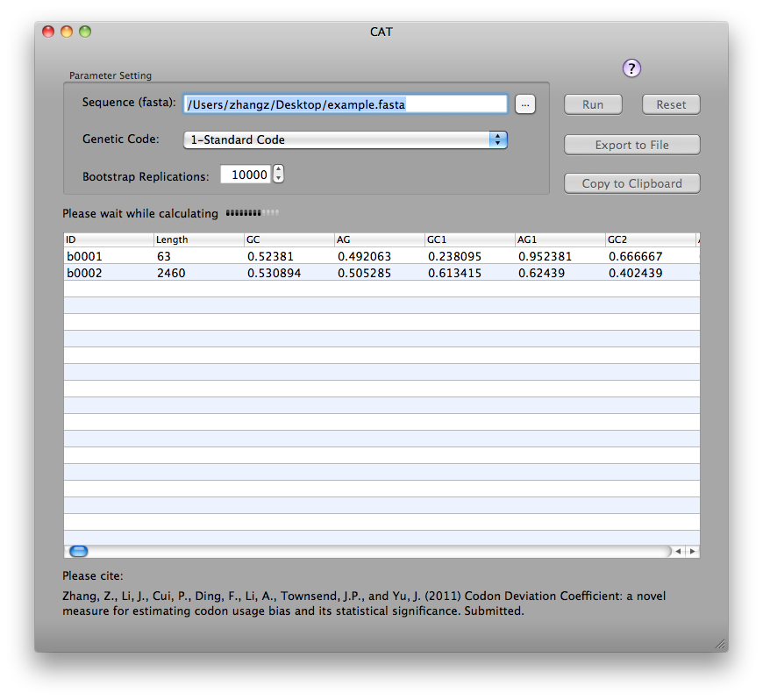Click the horizontal scrollbar thumb
Image resolution: width=763 pixels, height=700 pixels.
pyautogui.click(x=78, y=551)
